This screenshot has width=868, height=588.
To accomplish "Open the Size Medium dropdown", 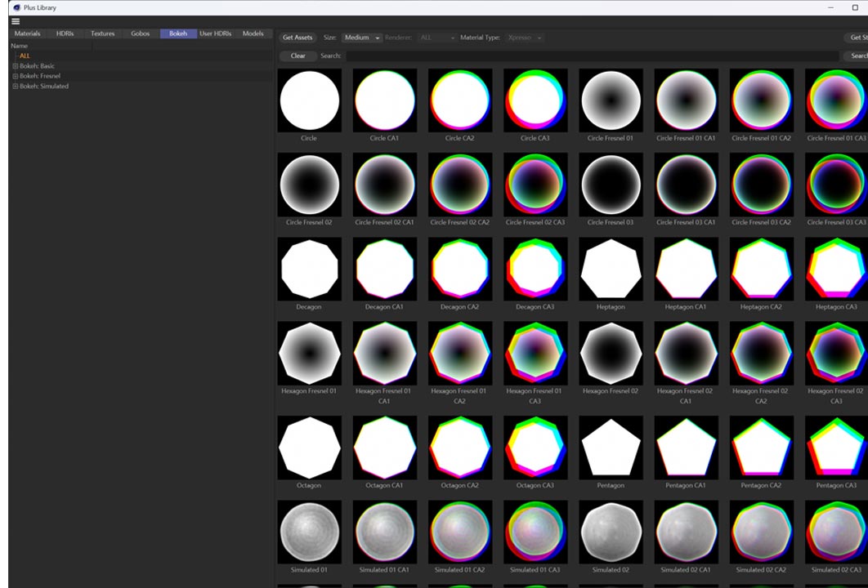I will click(x=361, y=38).
